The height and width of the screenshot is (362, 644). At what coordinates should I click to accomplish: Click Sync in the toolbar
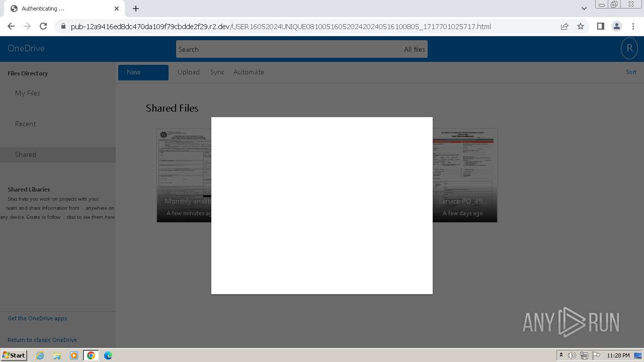click(217, 72)
